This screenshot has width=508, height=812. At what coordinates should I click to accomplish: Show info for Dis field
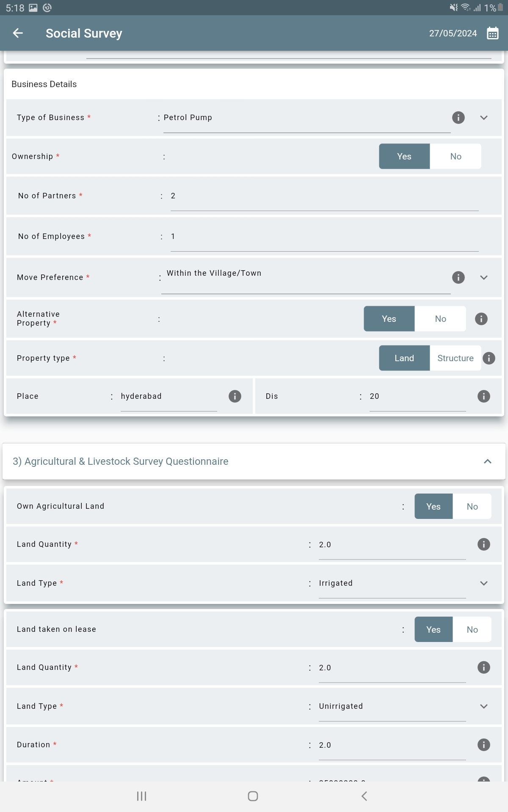pos(484,396)
